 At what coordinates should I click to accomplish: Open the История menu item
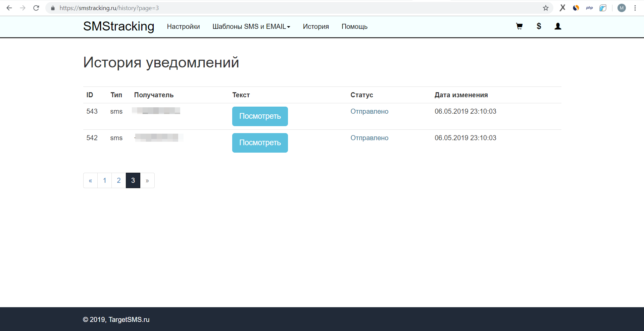pyautogui.click(x=316, y=26)
